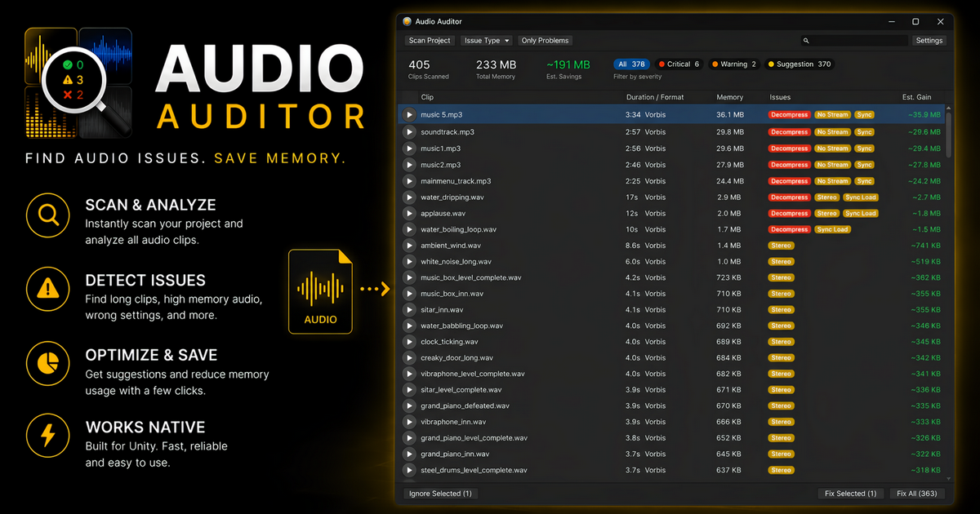Click the Sync tag on music1.mp3
This screenshot has height=514, width=980.
tap(864, 148)
